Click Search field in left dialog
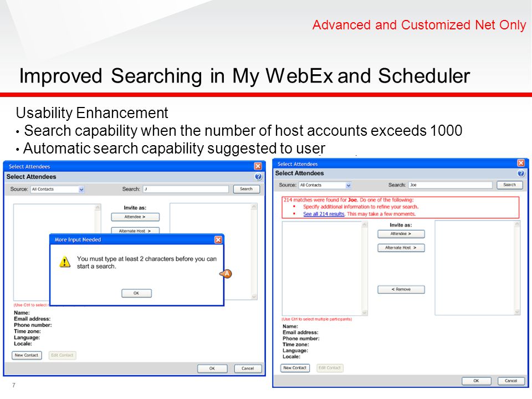532x399 pixels. pyautogui.click(x=186, y=189)
